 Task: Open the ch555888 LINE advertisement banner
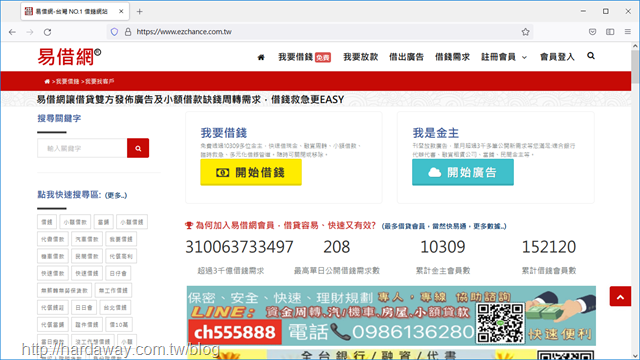[x=391, y=316]
